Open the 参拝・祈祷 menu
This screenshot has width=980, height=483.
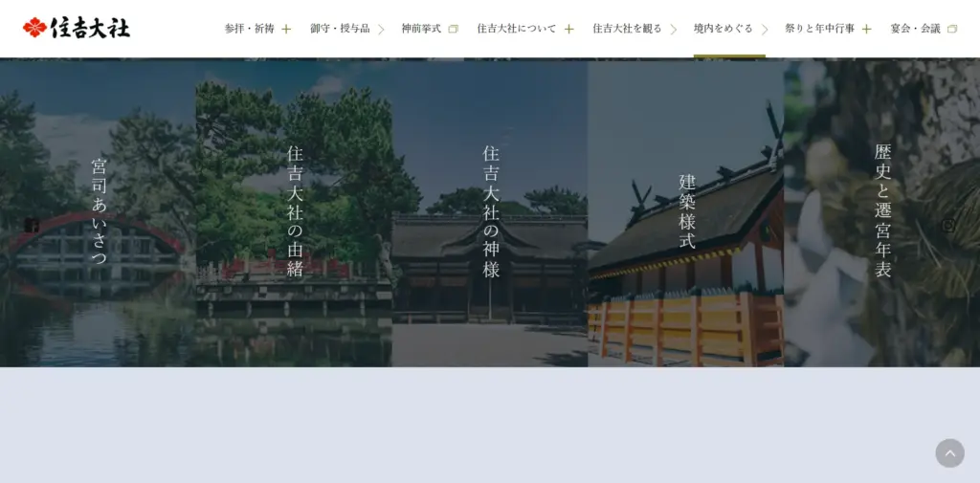point(257,29)
